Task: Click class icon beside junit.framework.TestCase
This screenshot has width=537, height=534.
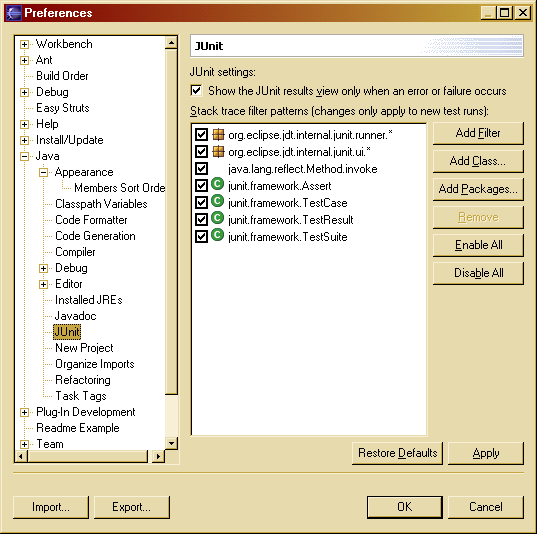Action: pos(217,201)
